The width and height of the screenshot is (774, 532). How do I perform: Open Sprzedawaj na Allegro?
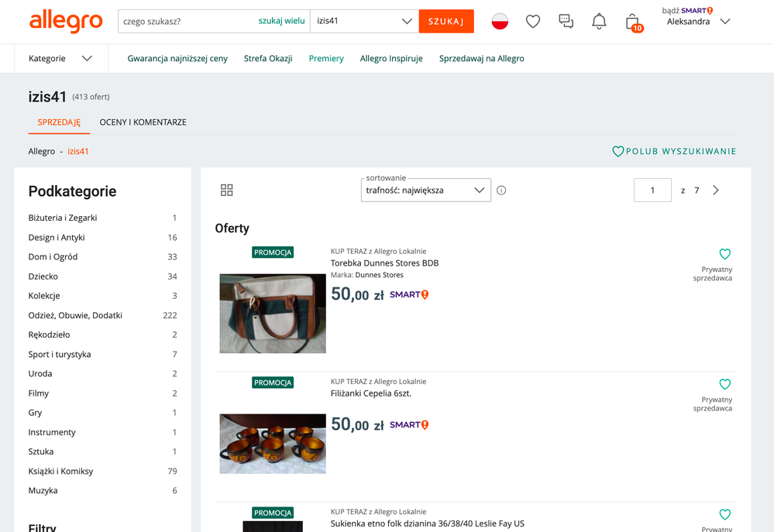click(x=482, y=58)
